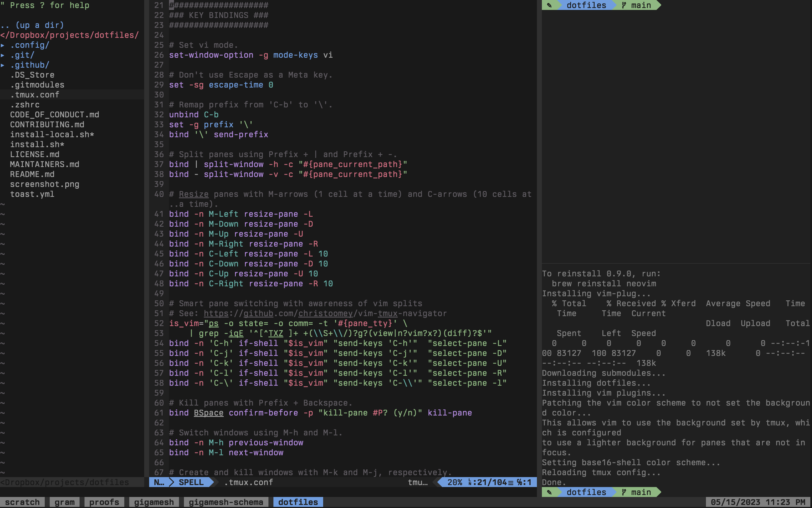Open the vim-tmux-navigator GitHub link
Image resolution: width=812 pixels, height=508 pixels.
(325, 313)
